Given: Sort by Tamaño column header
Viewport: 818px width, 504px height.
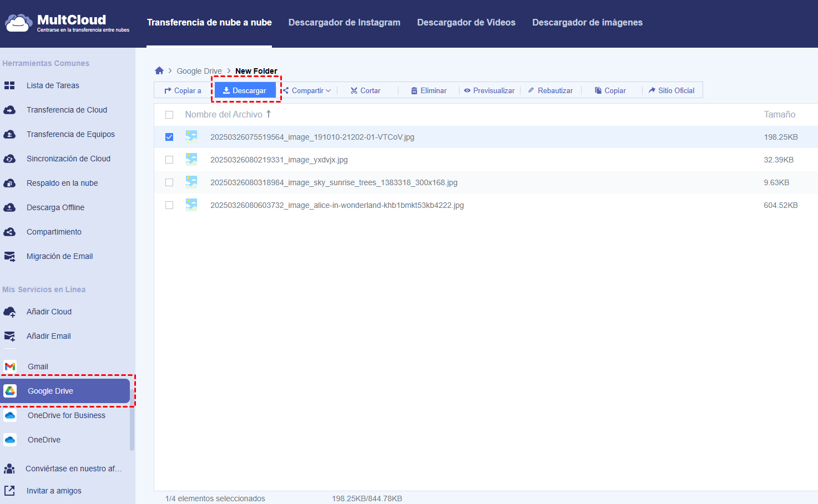Looking at the screenshot, I should click(780, 114).
